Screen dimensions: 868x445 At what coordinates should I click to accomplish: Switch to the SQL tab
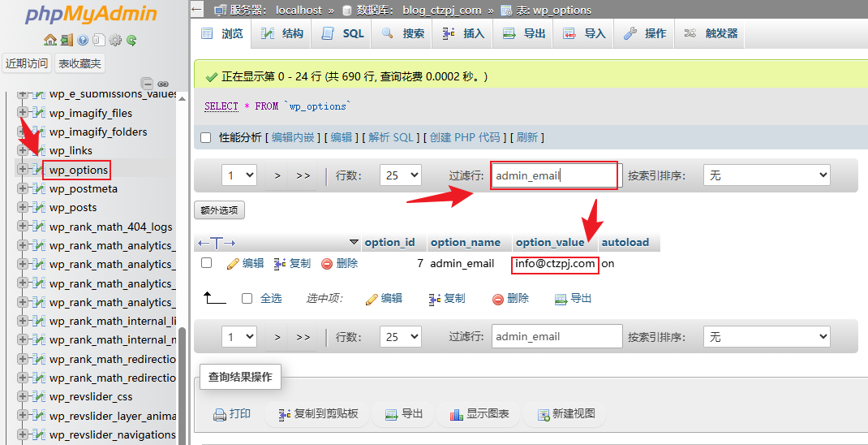point(343,34)
